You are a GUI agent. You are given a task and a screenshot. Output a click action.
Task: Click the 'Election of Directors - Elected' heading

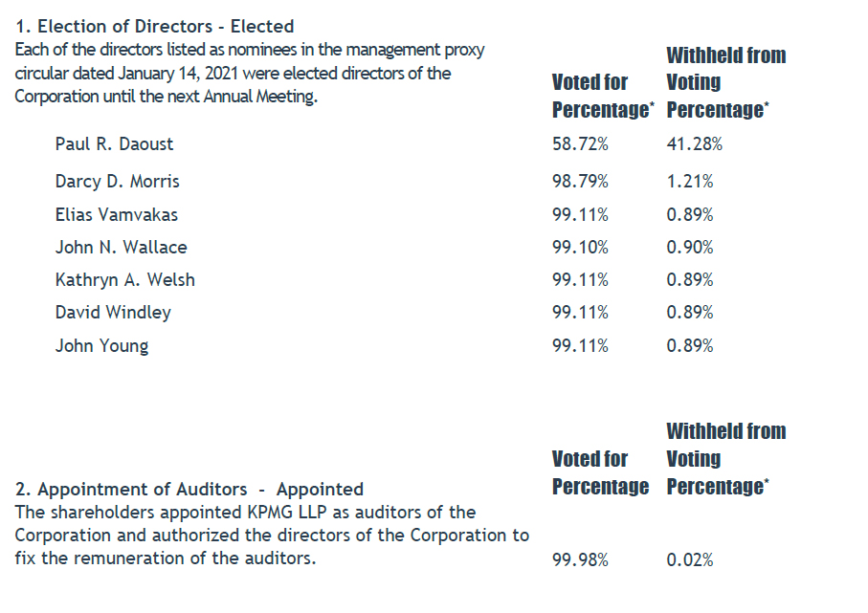(x=155, y=26)
